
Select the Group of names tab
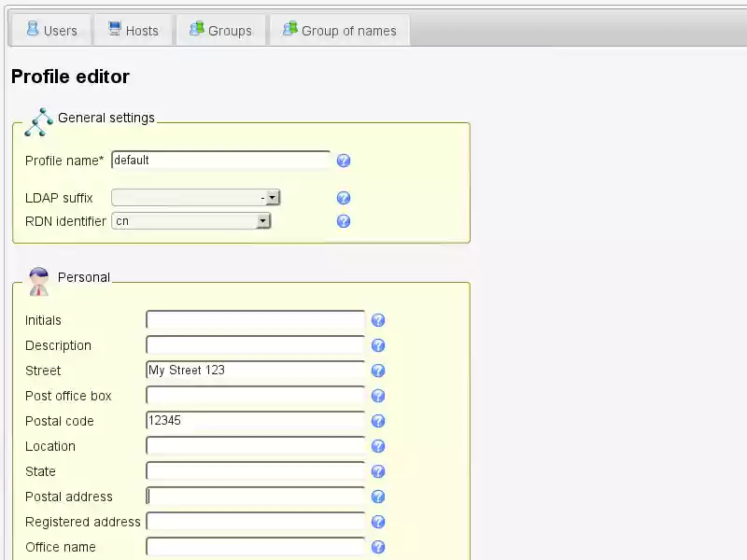[339, 29]
